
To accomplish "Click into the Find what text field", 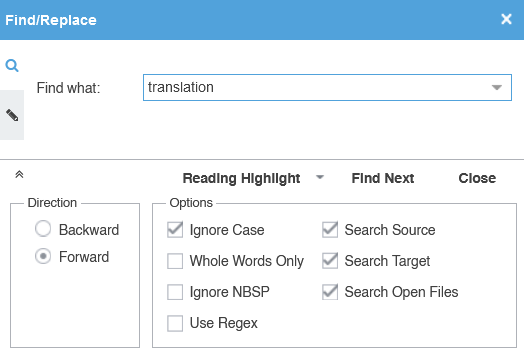I will point(327,88).
